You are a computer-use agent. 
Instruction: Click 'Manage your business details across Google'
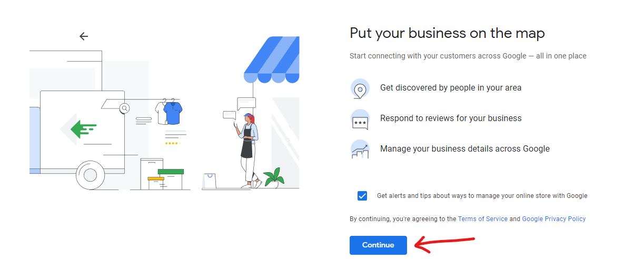click(465, 149)
